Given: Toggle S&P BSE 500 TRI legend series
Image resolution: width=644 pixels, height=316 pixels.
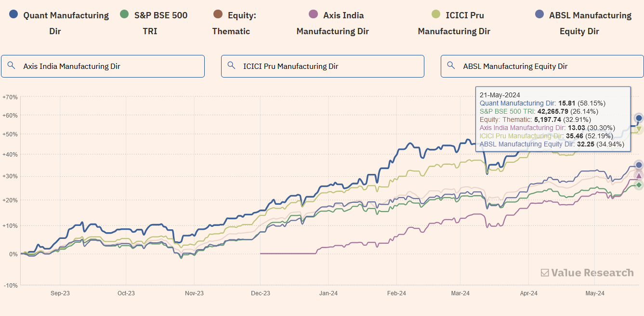Looking at the screenshot, I should click(x=160, y=15).
